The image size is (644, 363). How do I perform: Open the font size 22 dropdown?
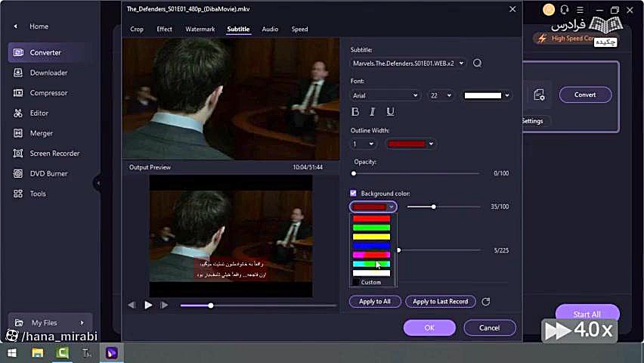pos(440,95)
